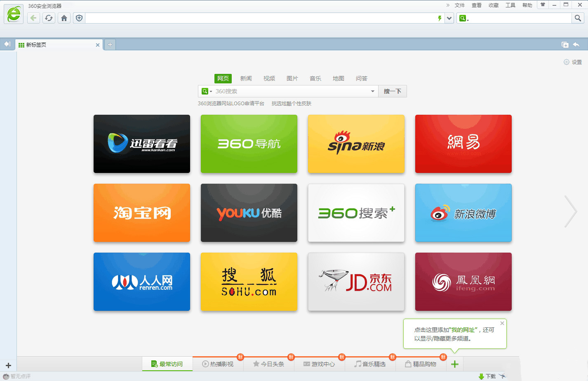Image resolution: width=588 pixels, height=381 pixels.
Task: Switch to 音乐精选 channel tab
Action: (x=370, y=364)
